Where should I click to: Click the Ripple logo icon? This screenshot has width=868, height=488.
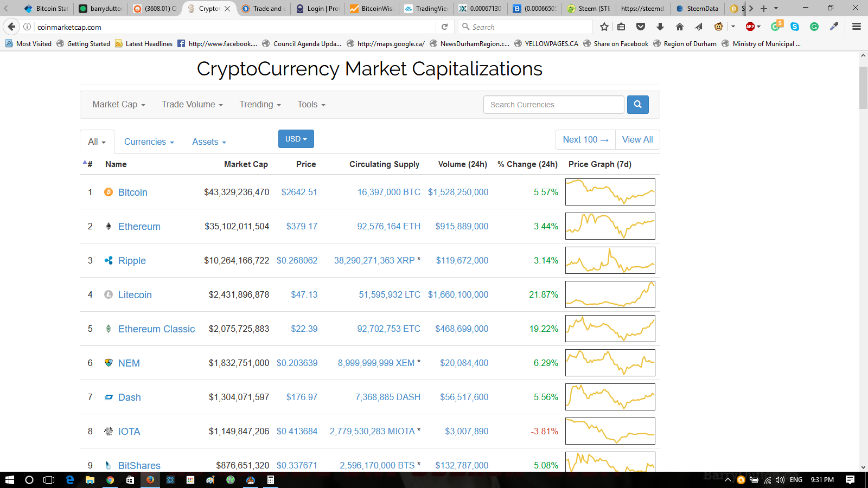(108, 260)
